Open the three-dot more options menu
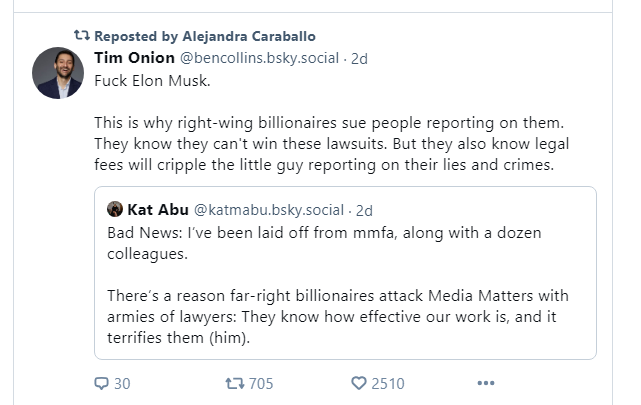The image size is (641, 405). [486, 383]
